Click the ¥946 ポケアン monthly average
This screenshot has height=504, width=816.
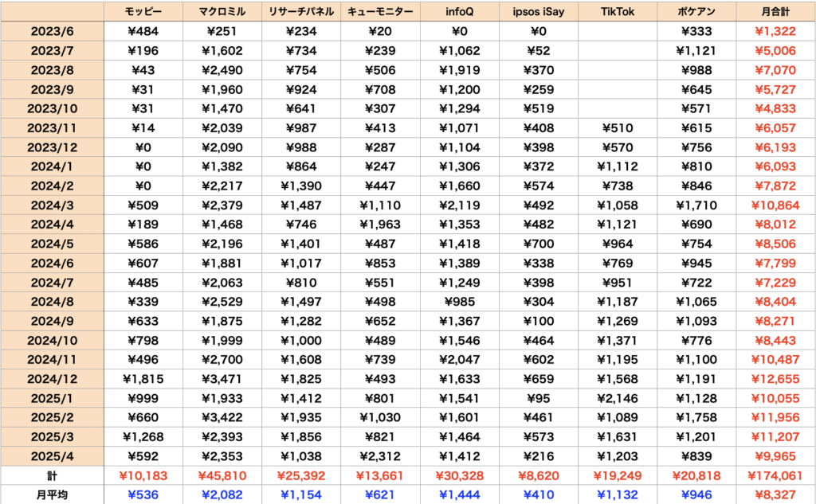[x=696, y=495]
